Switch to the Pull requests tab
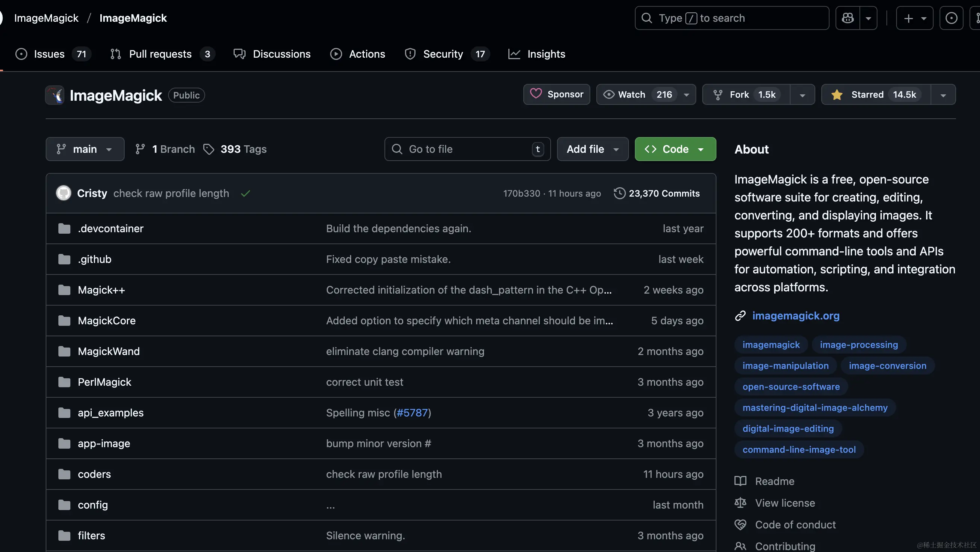 click(160, 54)
